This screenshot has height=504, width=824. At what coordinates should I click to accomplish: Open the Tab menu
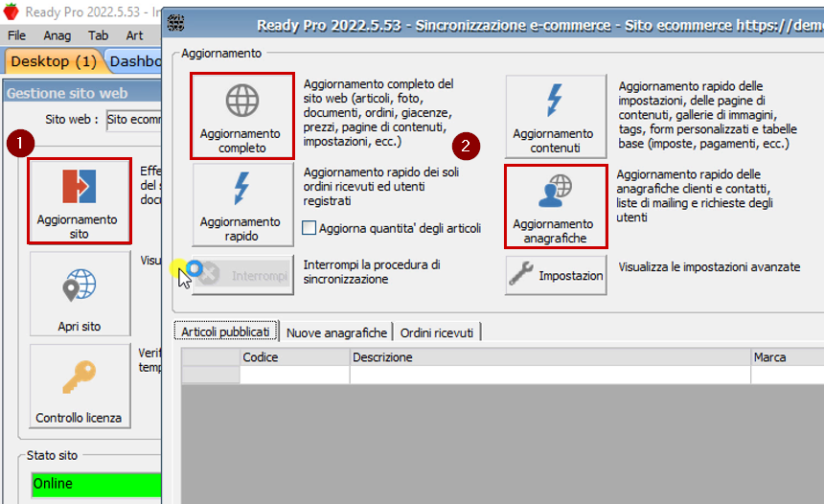[98, 35]
